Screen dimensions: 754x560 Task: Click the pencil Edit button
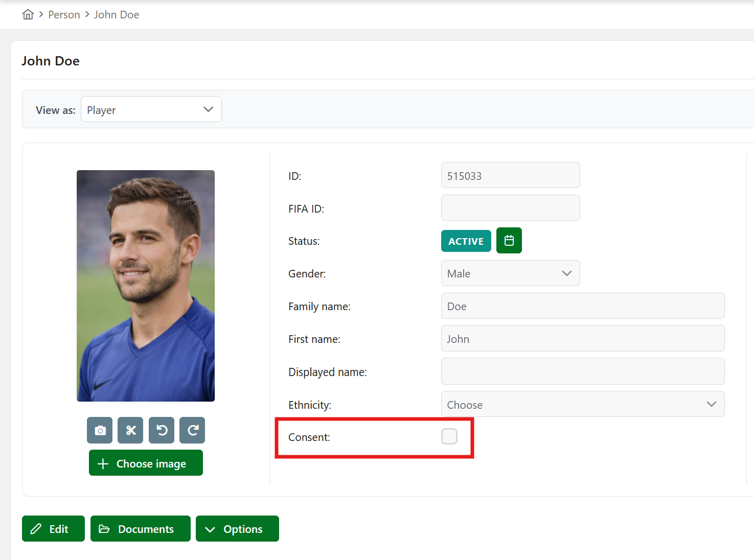click(x=53, y=529)
